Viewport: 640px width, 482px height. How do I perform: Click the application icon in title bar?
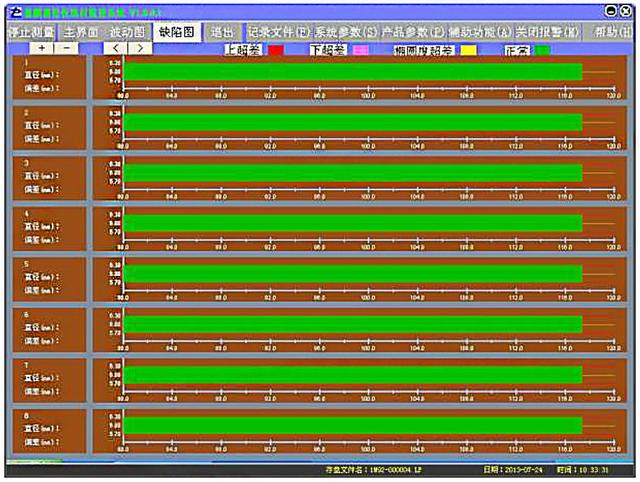tap(15, 11)
